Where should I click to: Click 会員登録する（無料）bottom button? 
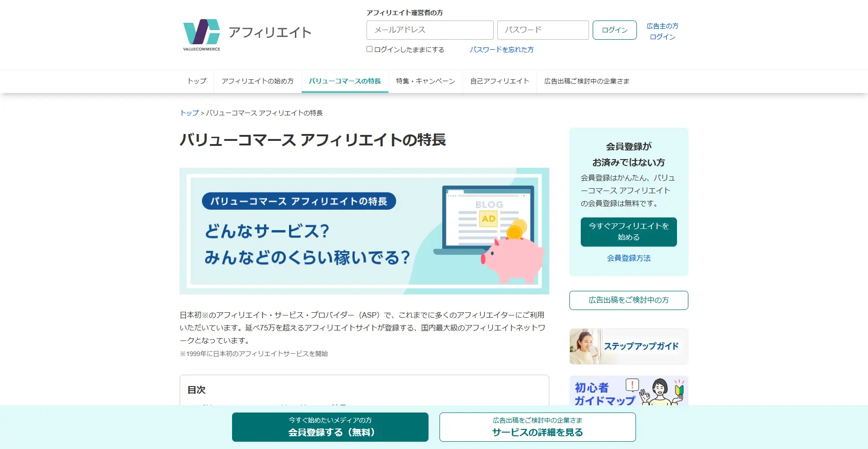pos(330,427)
